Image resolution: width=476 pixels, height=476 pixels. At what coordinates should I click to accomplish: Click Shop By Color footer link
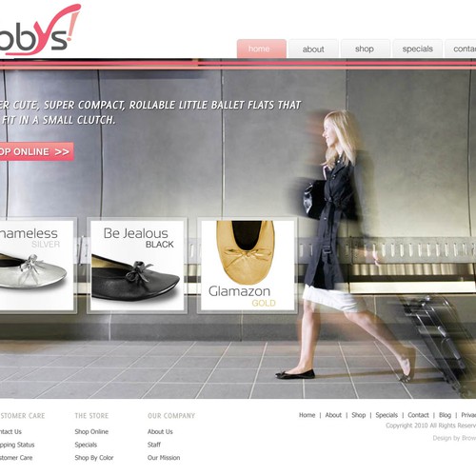[94, 458]
